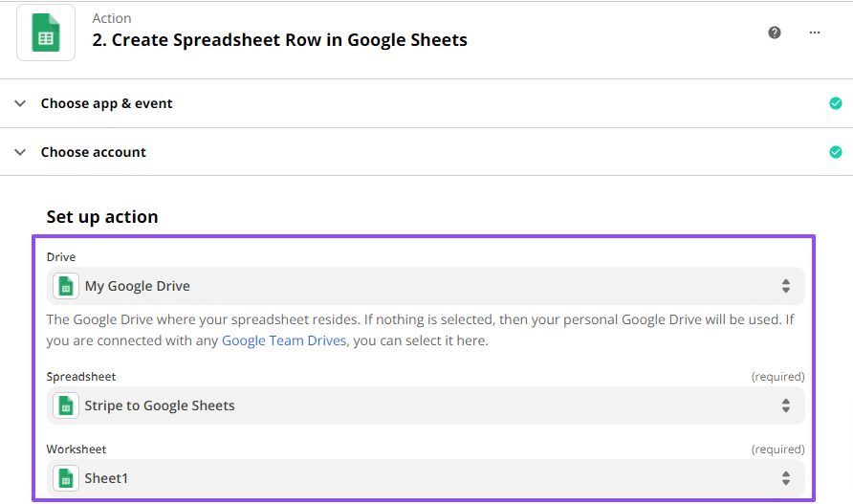Click Sheets icon in Worksheet field
Viewport: 853px width, 504px height.
66,478
